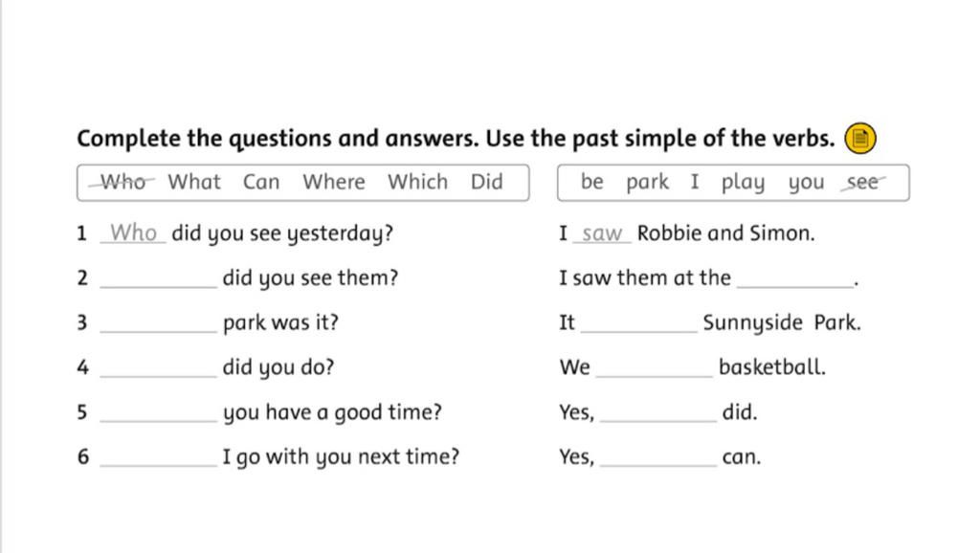The width and height of the screenshot is (980, 553).
Task: Select the word 'play' in verb box
Action: 743,183
